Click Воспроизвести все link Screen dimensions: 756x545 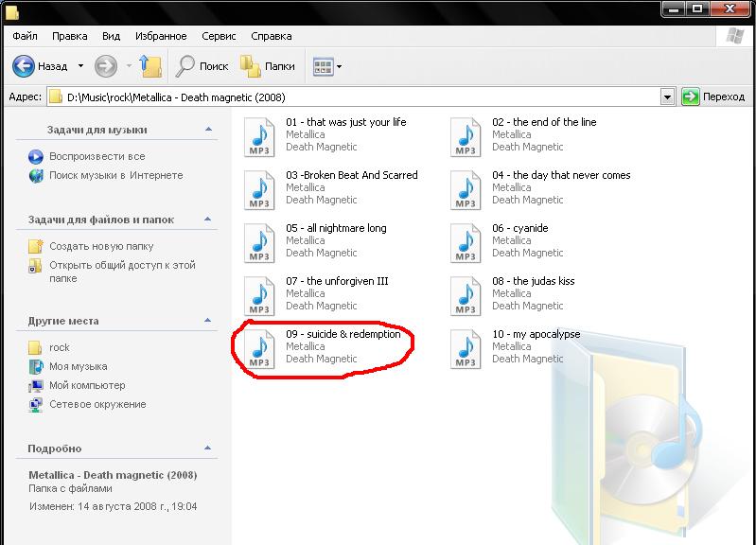[97, 156]
